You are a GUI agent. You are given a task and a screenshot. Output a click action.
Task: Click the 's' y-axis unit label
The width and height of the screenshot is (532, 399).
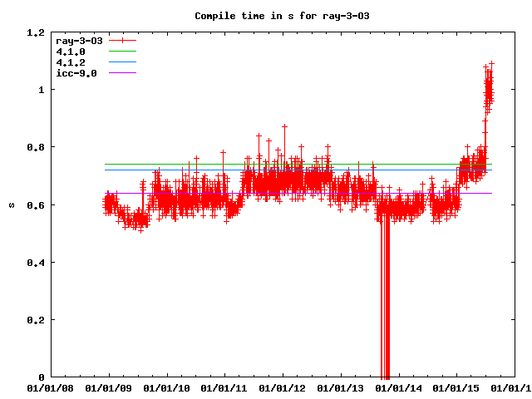[x=11, y=204]
